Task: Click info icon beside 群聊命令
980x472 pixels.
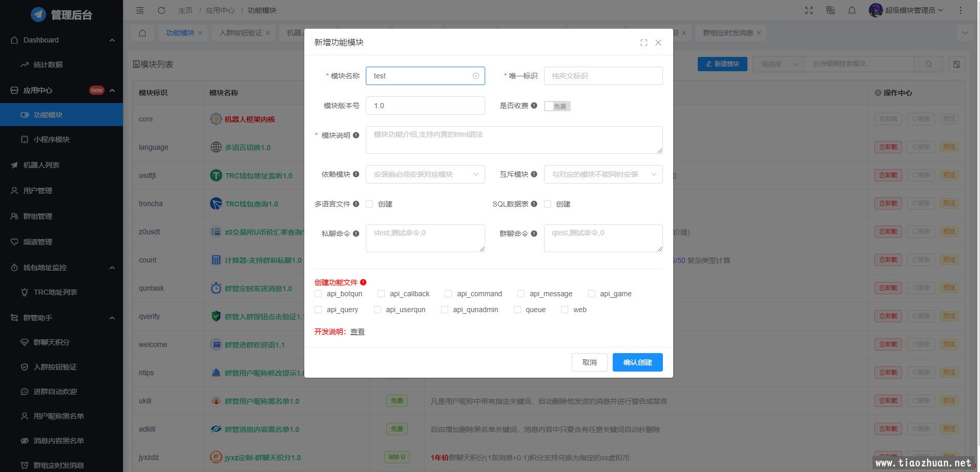Action: (x=534, y=234)
